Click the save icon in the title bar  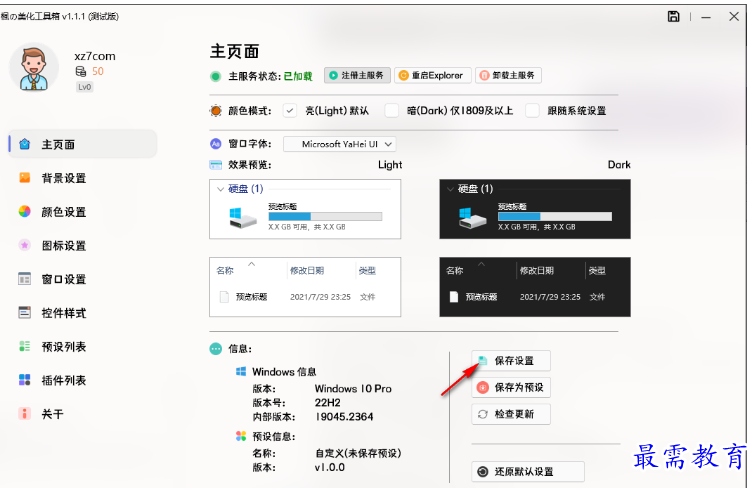(674, 16)
